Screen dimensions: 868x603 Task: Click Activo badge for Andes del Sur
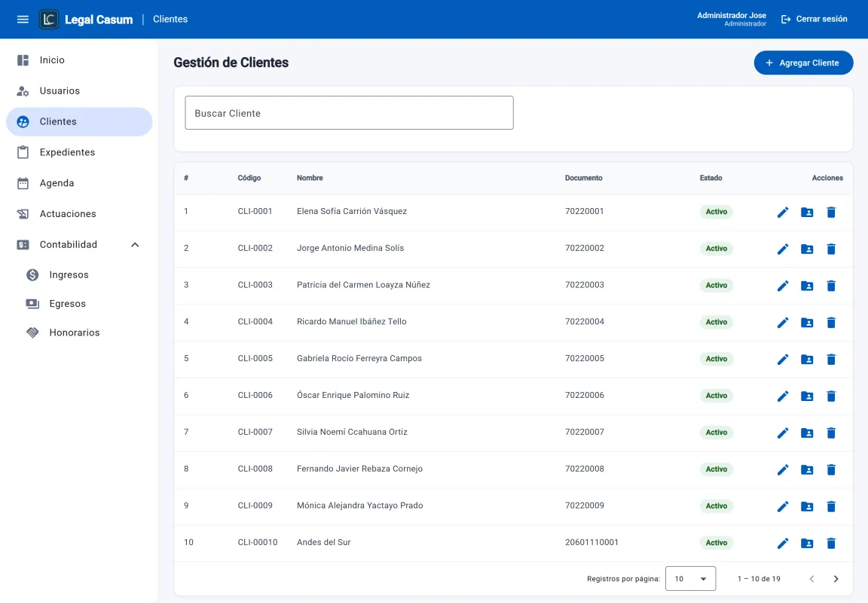(717, 543)
